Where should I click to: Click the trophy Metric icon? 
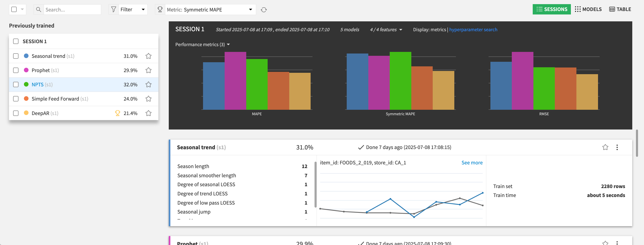point(160,9)
